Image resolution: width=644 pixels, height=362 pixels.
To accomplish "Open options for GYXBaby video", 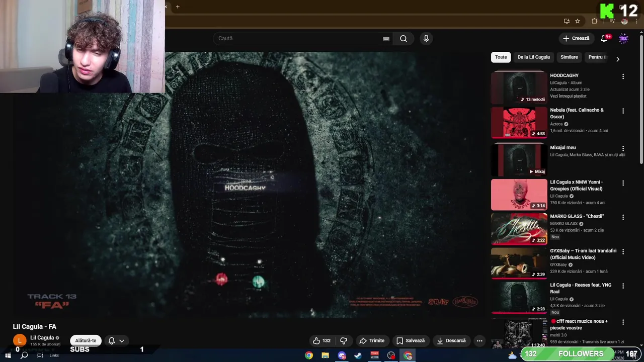I will coord(623,251).
